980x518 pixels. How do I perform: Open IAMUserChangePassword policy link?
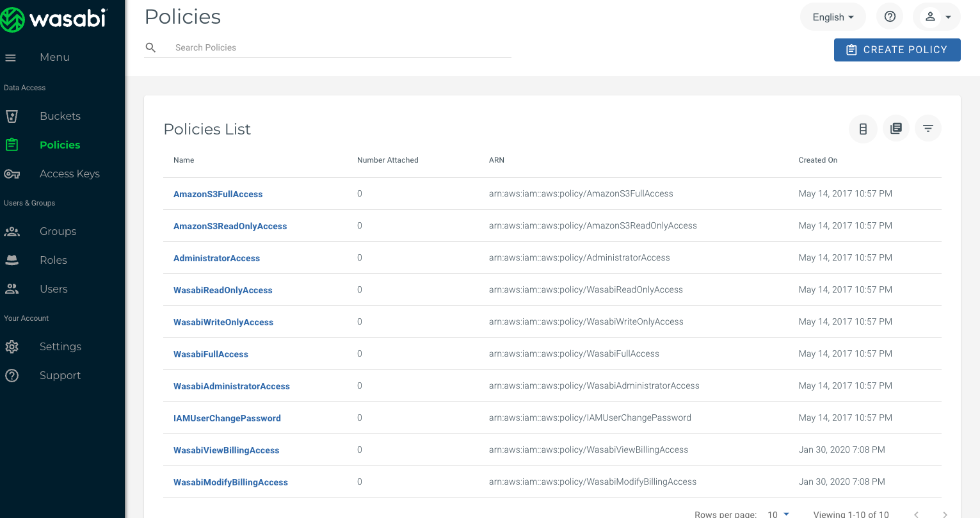point(227,418)
